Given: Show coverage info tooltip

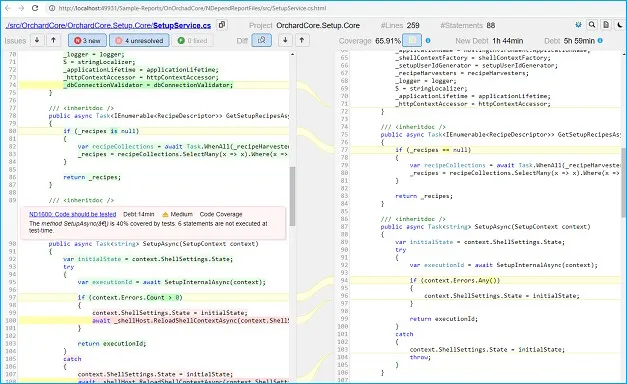Looking at the screenshot, I should [x=428, y=40].
